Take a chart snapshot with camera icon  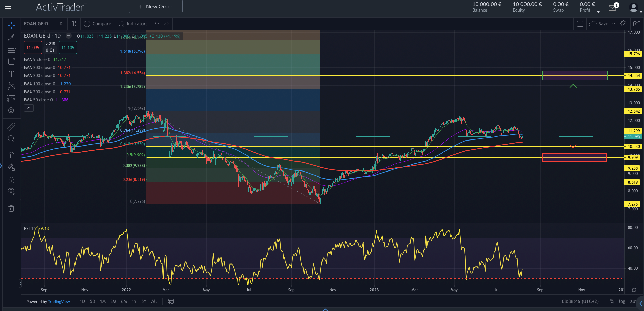pyautogui.click(x=636, y=24)
